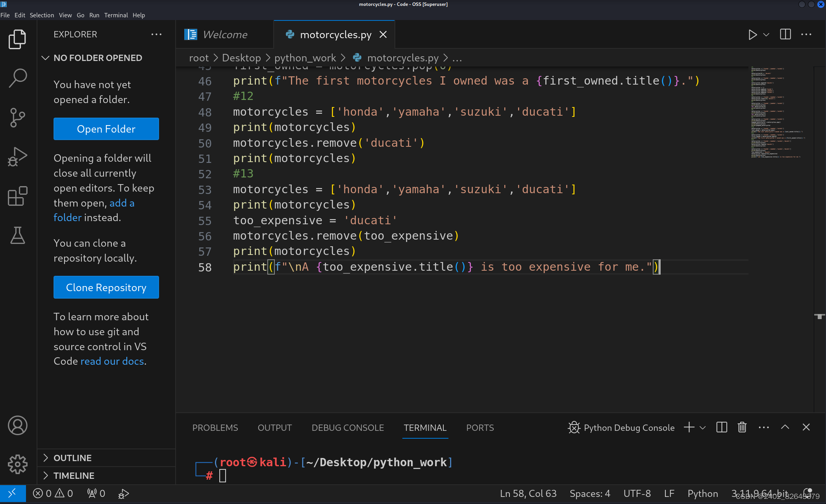Change end of line via LF item
826x504 pixels.
pos(669,493)
